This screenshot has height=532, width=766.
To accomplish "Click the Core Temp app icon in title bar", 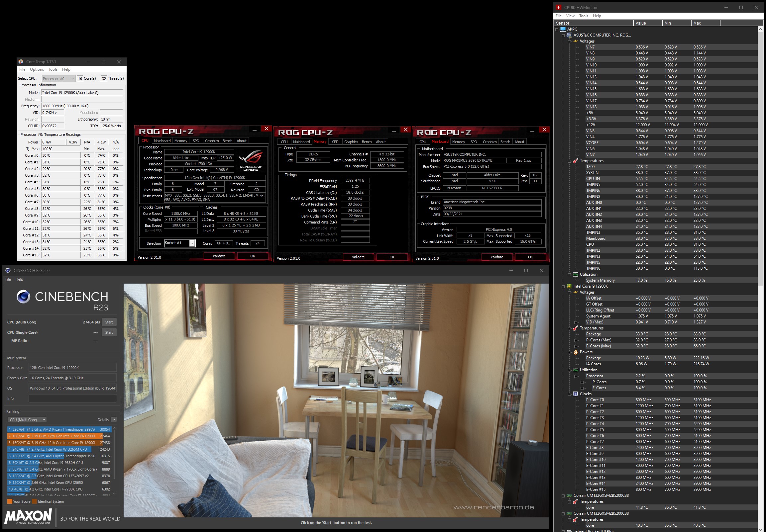I will point(21,62).
